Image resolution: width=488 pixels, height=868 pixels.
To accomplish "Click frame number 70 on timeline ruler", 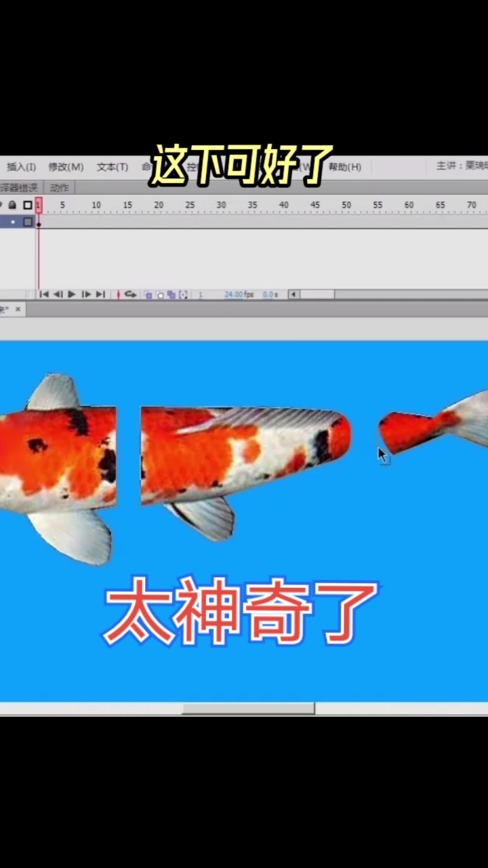I will click(471, 205).
